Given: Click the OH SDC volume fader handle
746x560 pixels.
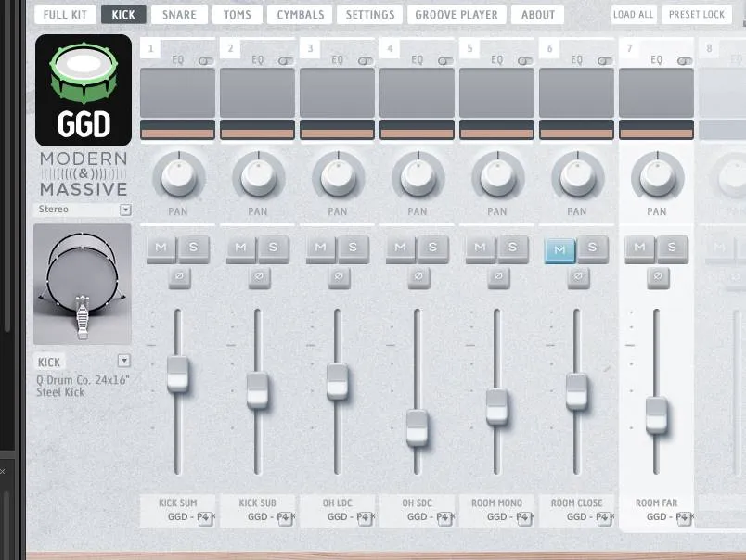Looking at the screenshot, I should (x=418, y=428).
